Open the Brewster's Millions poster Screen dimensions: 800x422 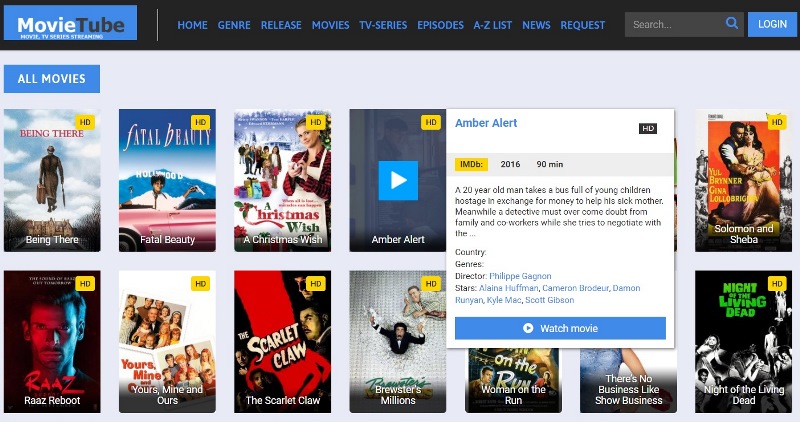click(x=398, y=341)
